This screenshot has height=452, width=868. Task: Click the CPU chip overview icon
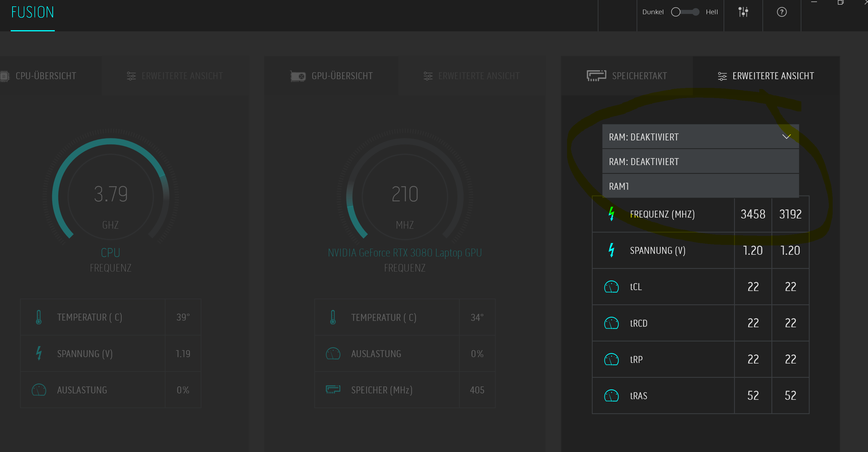(x=4, y=76)
